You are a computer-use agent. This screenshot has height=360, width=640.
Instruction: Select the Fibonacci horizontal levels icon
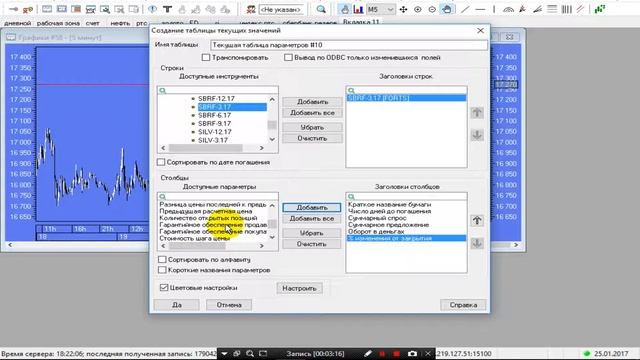click(x=552, y=9)
